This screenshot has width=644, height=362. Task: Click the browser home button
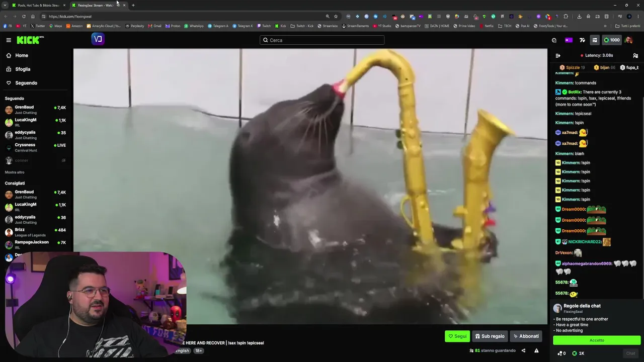(x=33, y=17)
